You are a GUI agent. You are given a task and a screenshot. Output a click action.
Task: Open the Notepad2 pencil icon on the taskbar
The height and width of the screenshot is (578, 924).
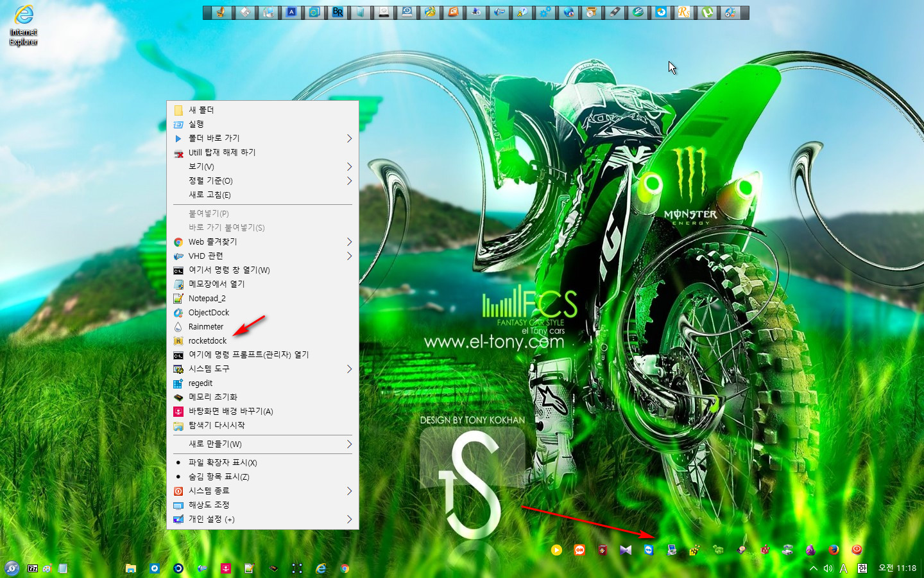pyautogui.click(x=250, y=568)
